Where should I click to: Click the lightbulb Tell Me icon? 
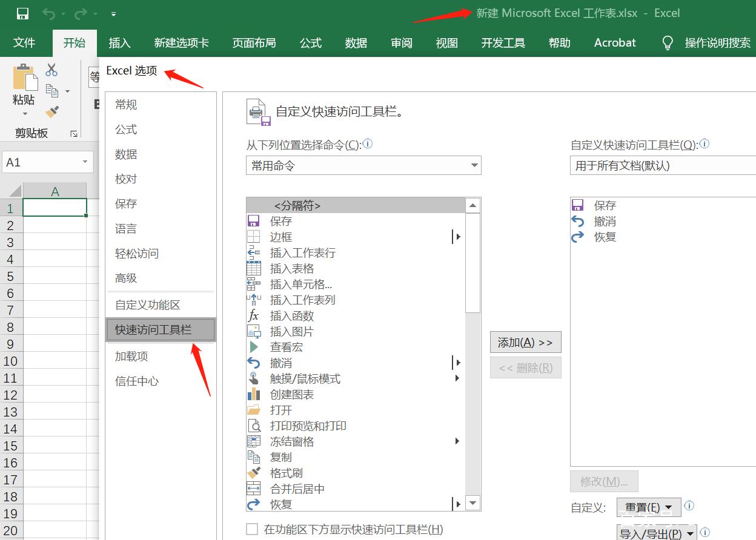(668, 42)
